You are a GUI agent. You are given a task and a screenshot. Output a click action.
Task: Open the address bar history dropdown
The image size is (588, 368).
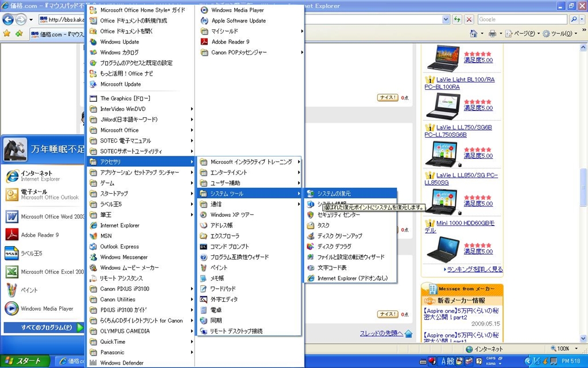[x=446, y=20]
